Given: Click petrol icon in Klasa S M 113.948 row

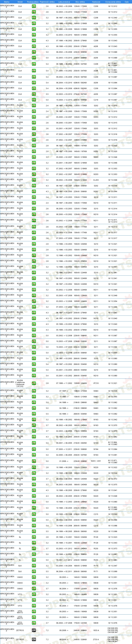Looking at the screenshot, I should coord(34,496).
